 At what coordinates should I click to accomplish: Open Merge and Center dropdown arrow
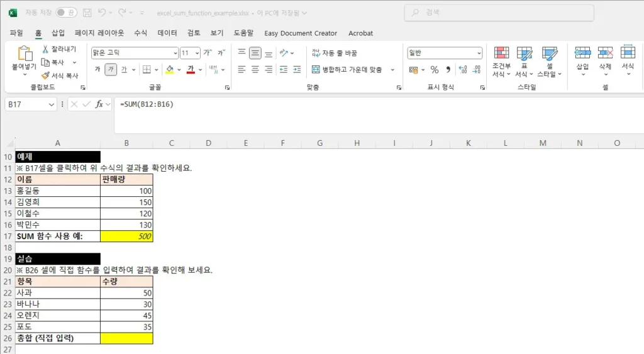point(392,70)
